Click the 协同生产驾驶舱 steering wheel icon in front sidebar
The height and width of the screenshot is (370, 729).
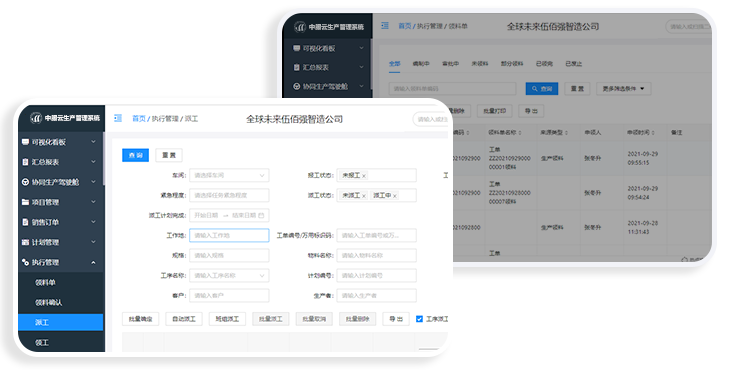(26, 182)
